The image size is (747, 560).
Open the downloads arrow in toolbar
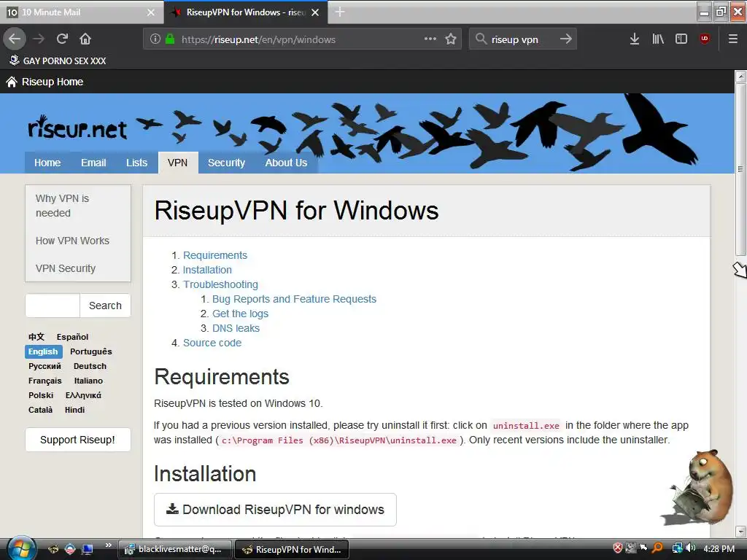tap(635, 39)
